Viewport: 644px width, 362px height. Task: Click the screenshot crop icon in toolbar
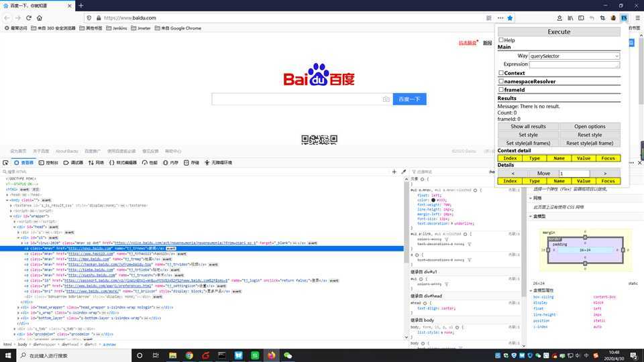pyautogui.click(x=602, y=18)
